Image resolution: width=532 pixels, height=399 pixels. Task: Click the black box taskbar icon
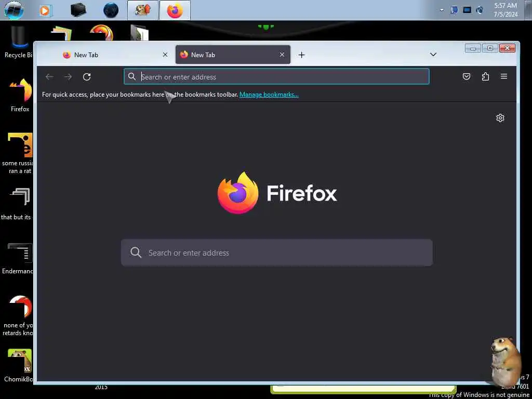coord(78,10)
